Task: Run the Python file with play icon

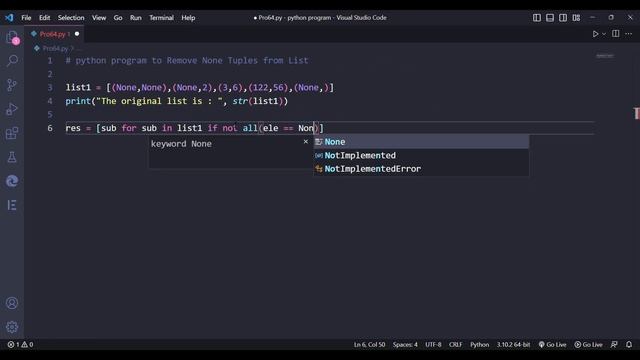Action: (595, 34)
